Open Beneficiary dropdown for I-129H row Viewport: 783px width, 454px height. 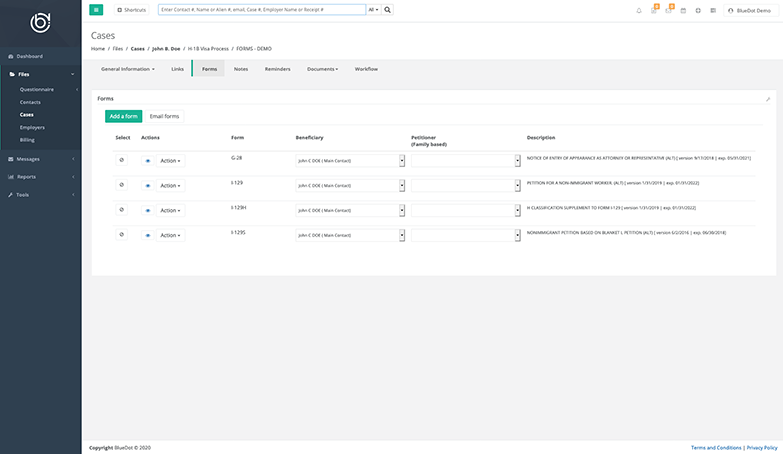coord(350,211)
